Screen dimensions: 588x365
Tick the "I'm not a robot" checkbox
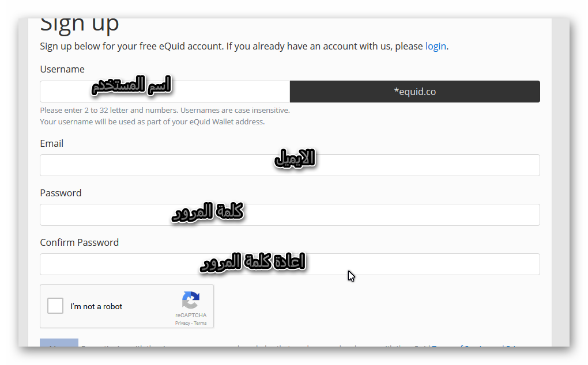click(x=55, y=306)
